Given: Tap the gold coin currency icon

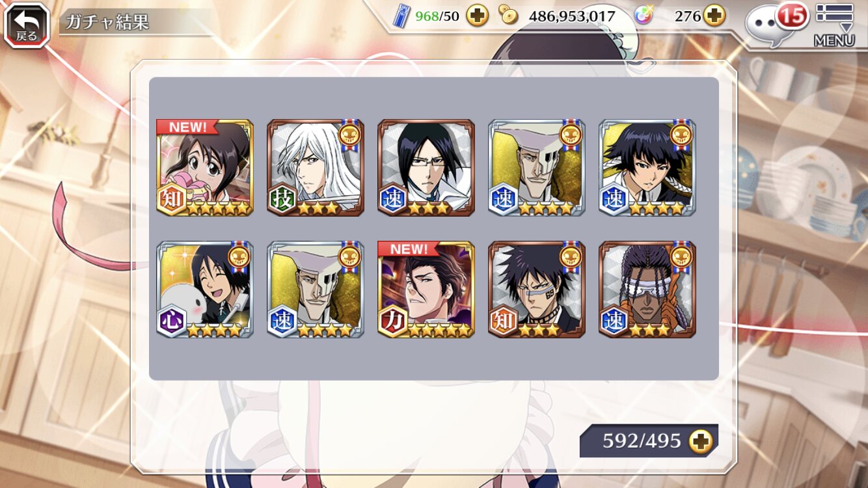Looking at the screenshot, I should [508, 15].
